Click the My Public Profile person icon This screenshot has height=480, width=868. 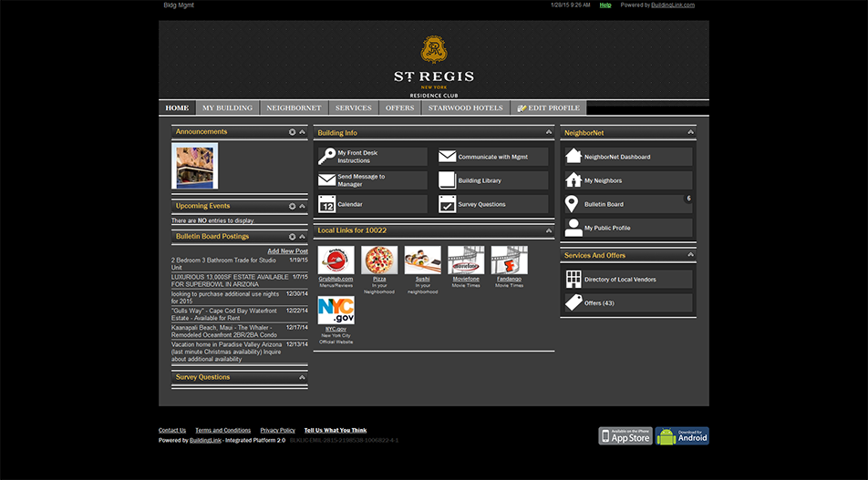(573, 228)
